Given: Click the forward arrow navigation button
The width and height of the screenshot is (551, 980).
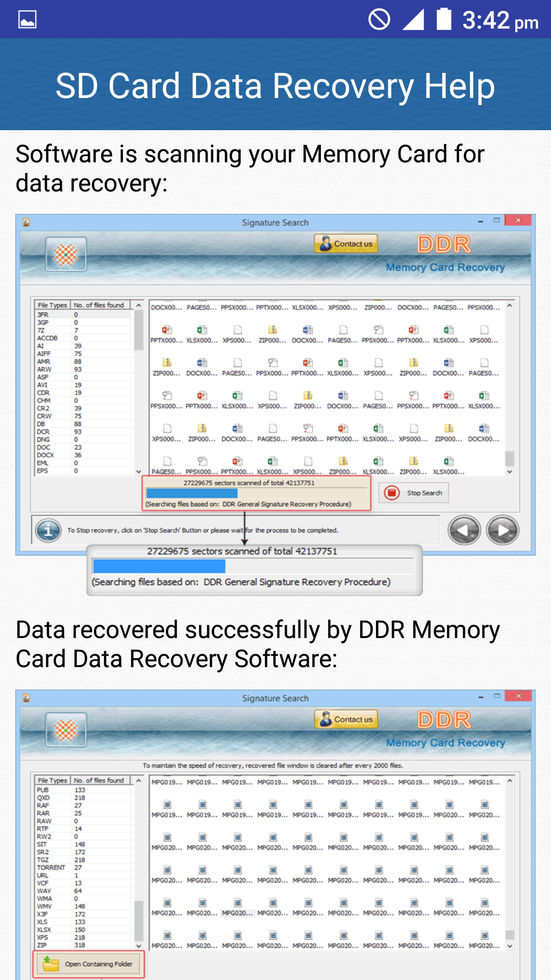Looking at the screenshot, I should [503, 530].
